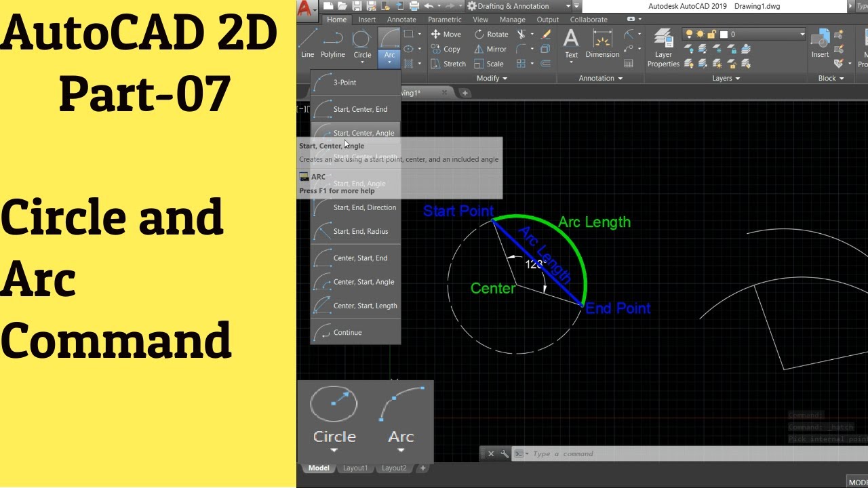868x488 pixels.
Task: Switch to the Annotate ribbon tab
Action: [x=401, y=20]
